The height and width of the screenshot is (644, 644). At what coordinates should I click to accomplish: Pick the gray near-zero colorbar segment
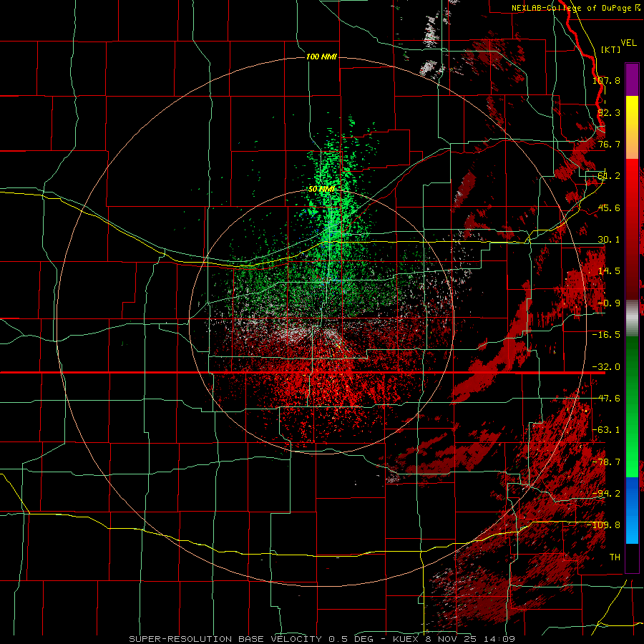coord(632,318)
